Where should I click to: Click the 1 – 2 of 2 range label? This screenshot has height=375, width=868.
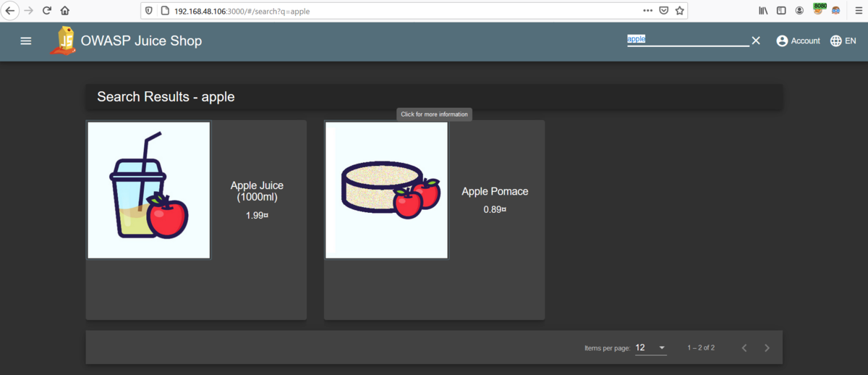tap(701, 348)
